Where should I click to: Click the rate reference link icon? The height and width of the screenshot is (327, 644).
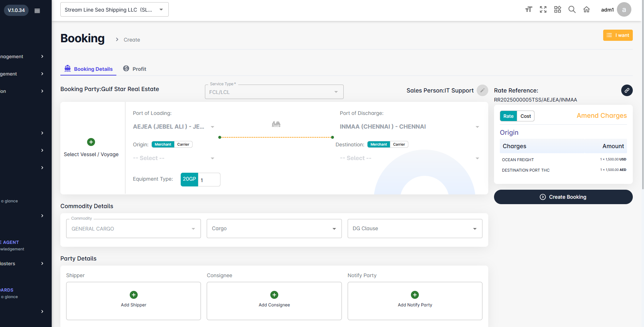pos(627,90)
